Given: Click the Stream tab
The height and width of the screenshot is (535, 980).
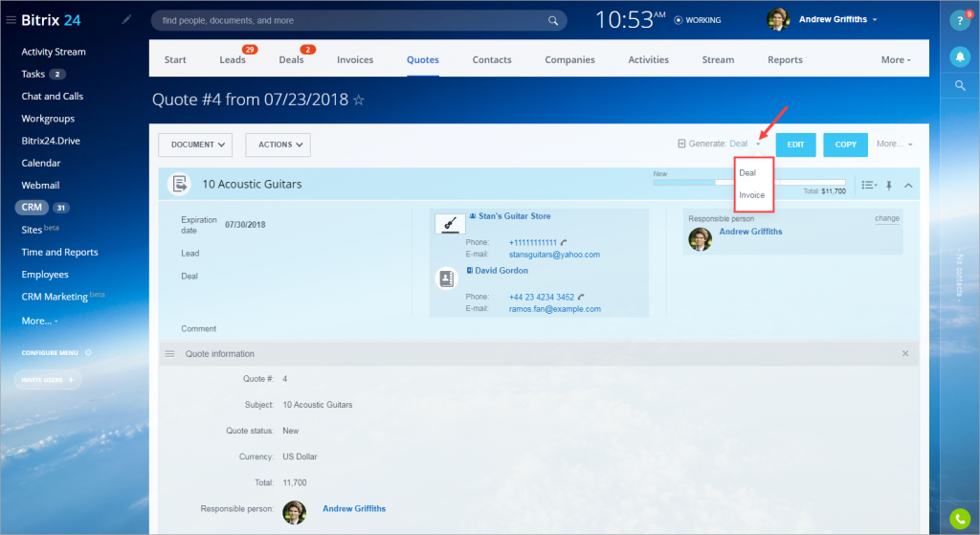Looking at the screenshot, I should 718,60.
